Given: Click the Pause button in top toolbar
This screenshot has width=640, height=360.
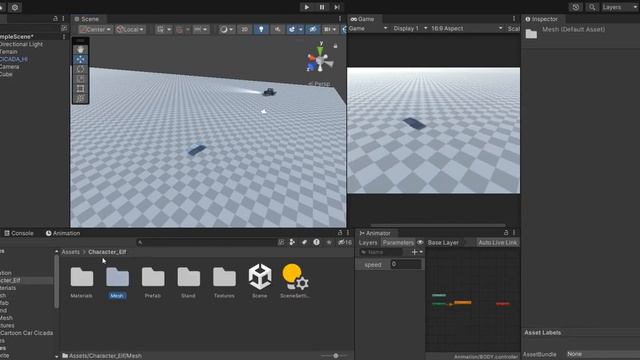Looking at the screenshot, I should 322,7.
